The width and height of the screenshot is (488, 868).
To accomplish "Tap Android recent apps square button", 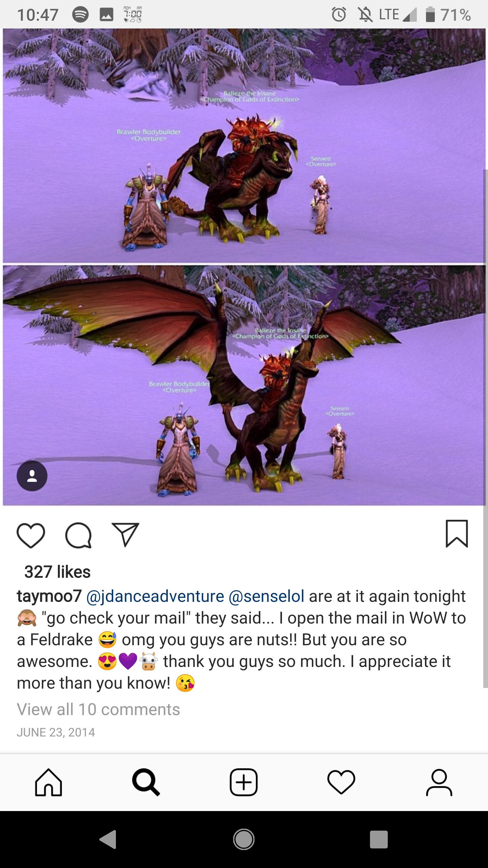I will tap(379, 840).
